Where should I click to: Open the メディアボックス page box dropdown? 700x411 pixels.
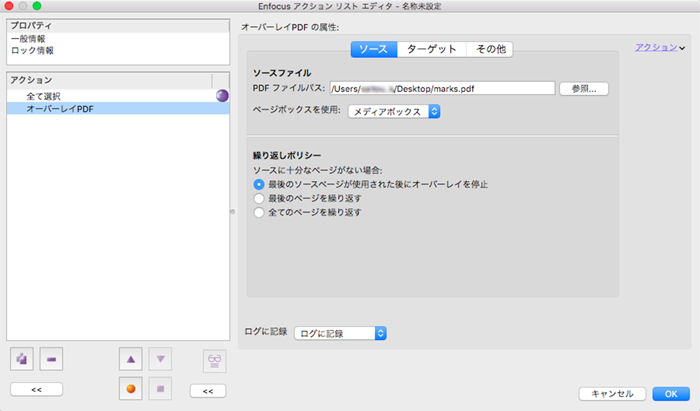tap(394, 112)
